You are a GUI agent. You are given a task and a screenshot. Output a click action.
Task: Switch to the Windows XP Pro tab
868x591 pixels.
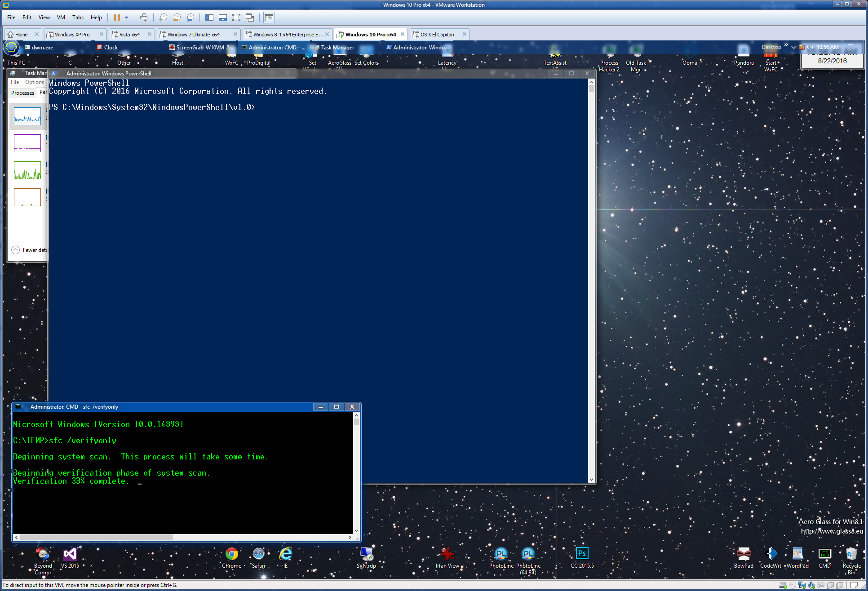(72, 35)
